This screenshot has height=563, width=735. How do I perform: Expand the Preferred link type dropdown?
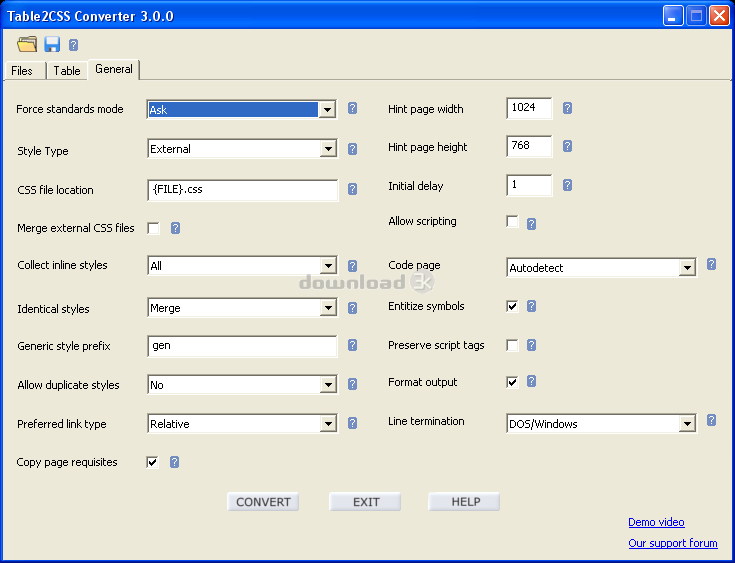coord(328,424)
